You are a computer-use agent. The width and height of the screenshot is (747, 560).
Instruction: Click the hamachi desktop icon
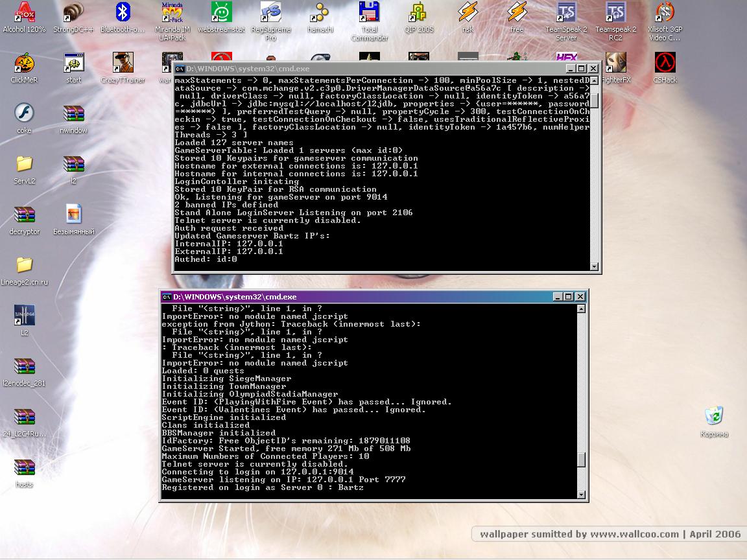(x=320, y=13)
